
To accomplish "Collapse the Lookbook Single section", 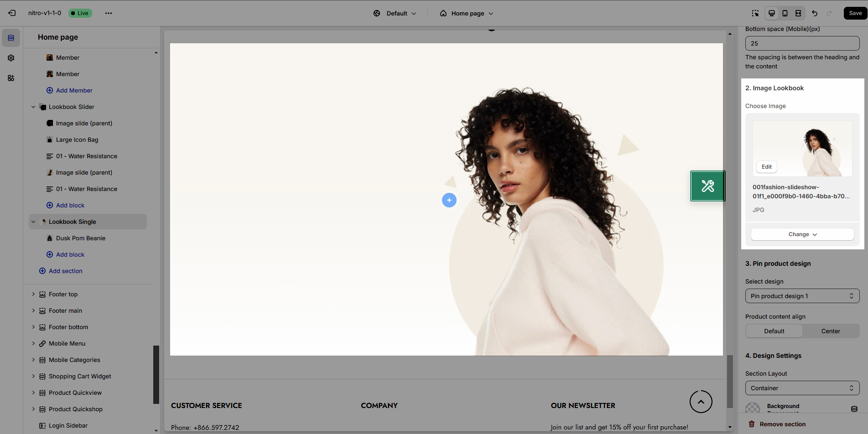I will pos(33,222).
